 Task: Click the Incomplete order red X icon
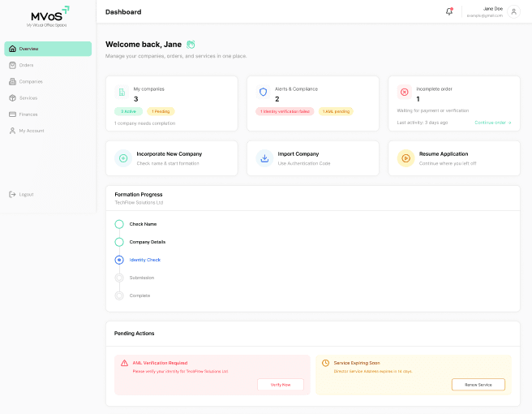click(x=405, y=92)
